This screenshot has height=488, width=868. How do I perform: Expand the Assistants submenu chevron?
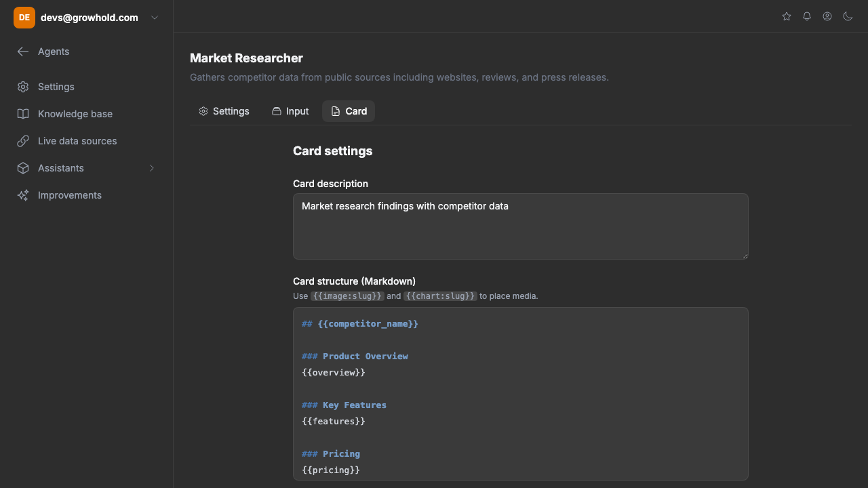pyautogui.click(x=152, y=168)
